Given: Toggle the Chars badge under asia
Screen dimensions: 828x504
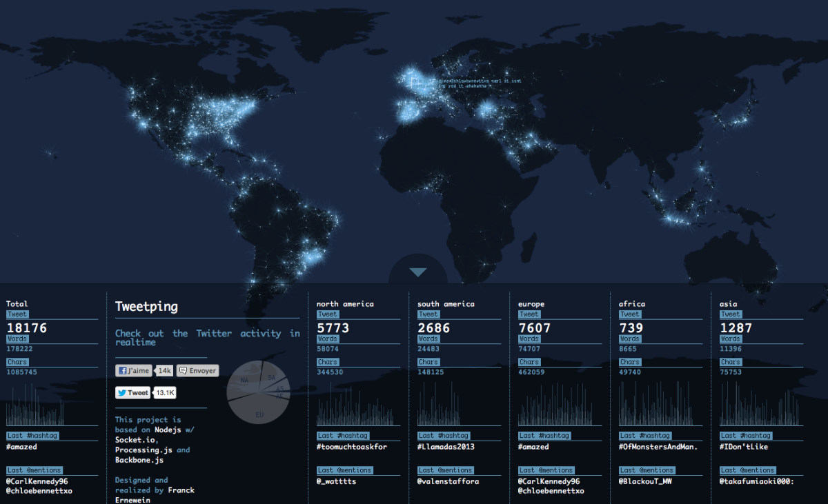Looking at the screenshot, I should coord(731,361).
